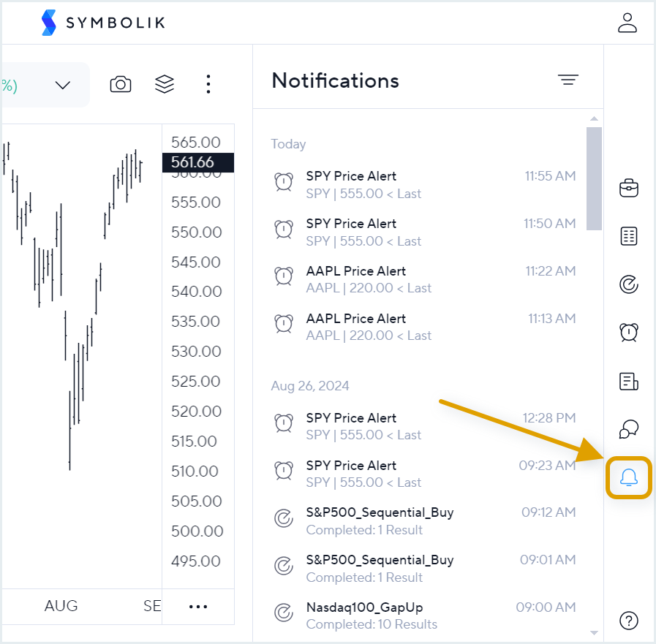Open the portfolio briefcase sidebar icon
Viewport: 656px width, 644px height.
click(x=628, y=188)
